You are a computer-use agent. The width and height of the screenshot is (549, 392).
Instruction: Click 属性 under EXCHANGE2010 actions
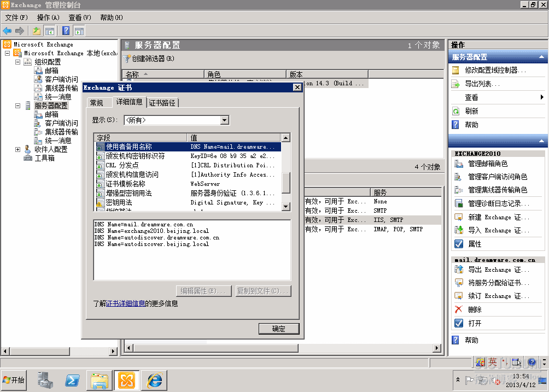click(475, 244)
